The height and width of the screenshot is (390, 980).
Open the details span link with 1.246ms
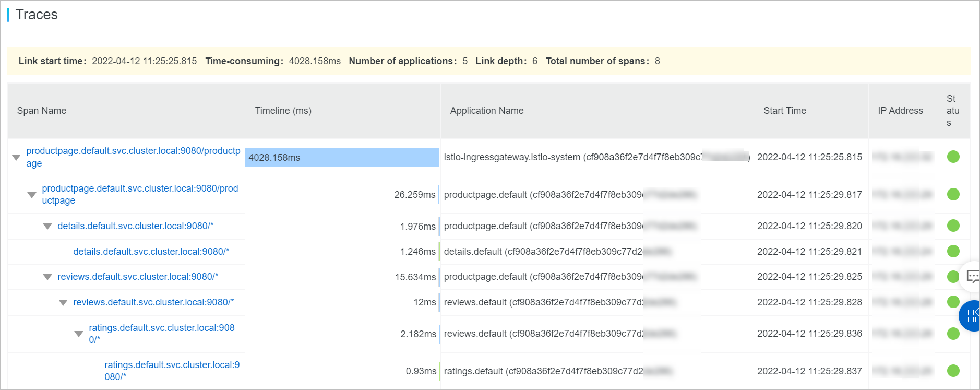151,252
